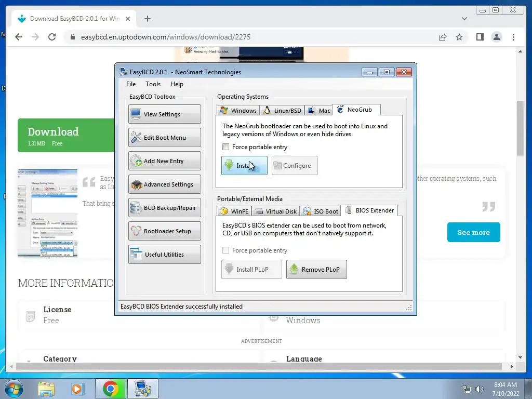Viewport: 532px width, 399px height.
Task: Open Windows Explorer from taskbar
Action: pyautogui.click(x=46, y=389)
